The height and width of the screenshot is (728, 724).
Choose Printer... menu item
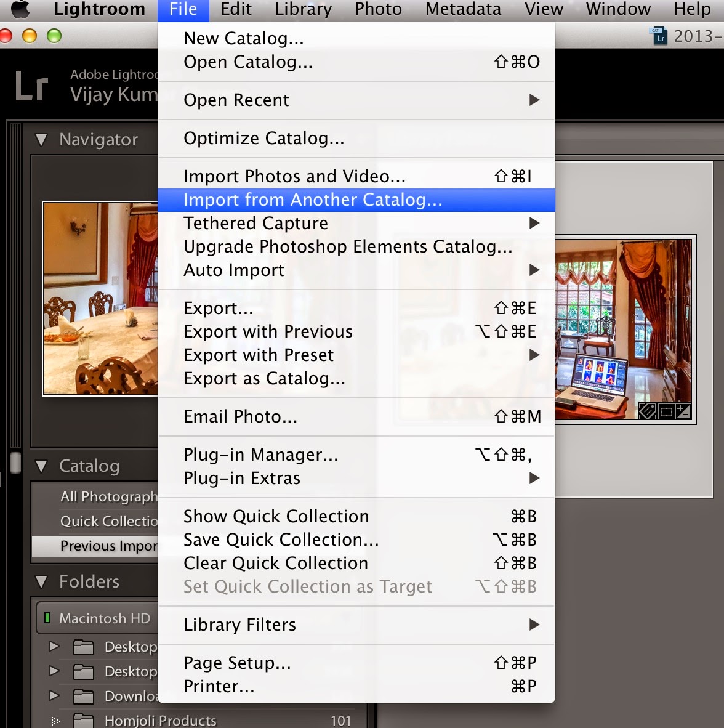point(356,686)
